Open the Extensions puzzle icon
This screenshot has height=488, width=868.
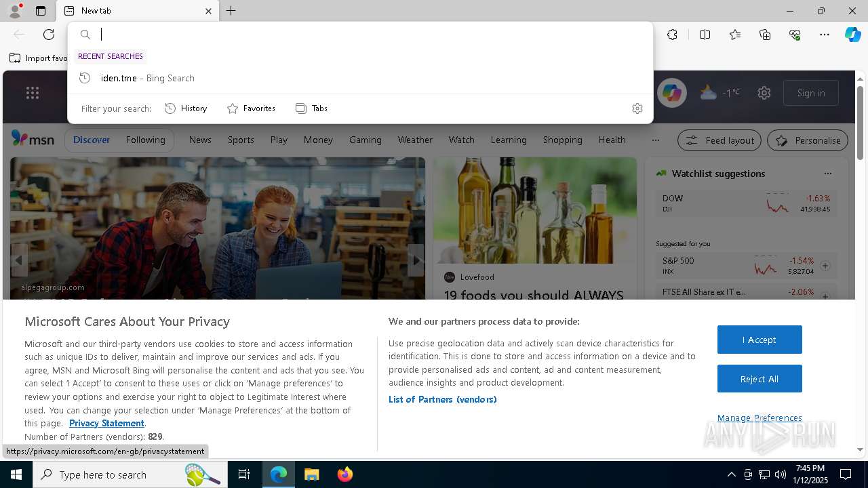[672, 35]
